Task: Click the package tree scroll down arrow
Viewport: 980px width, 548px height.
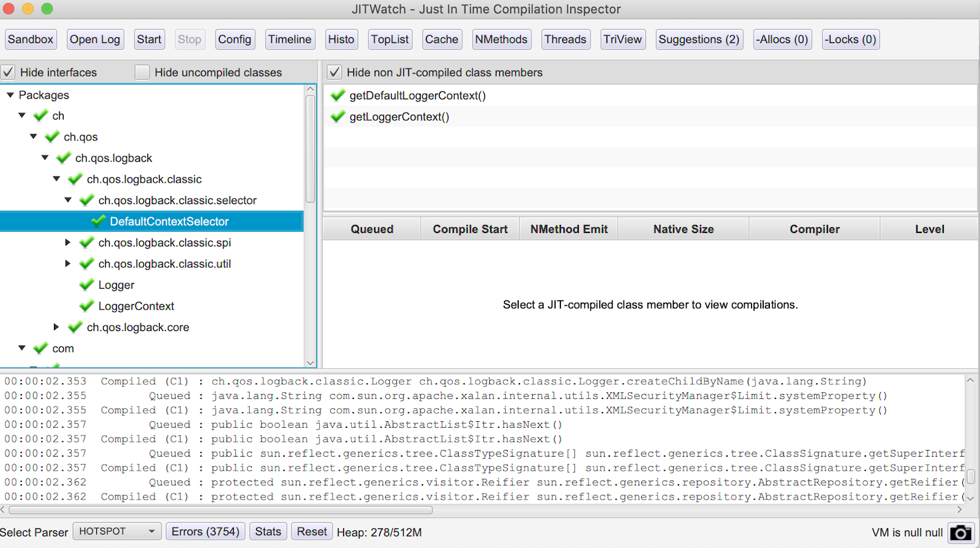Action: (x=311, y=363)
